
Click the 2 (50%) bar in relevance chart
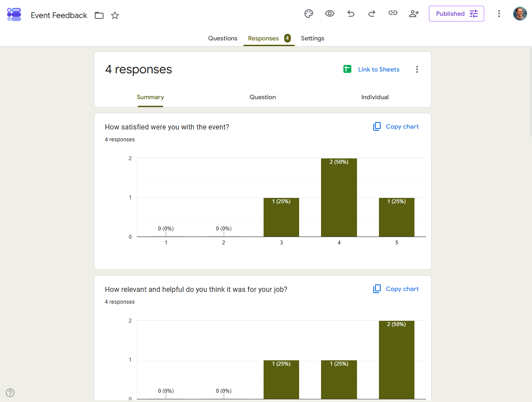(x=396, y=360)
